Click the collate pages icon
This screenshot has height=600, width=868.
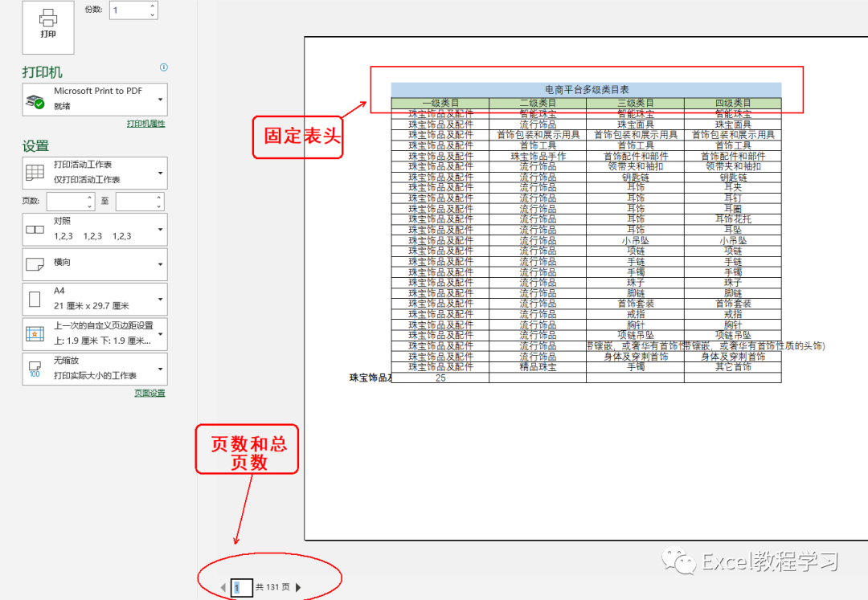35,230
